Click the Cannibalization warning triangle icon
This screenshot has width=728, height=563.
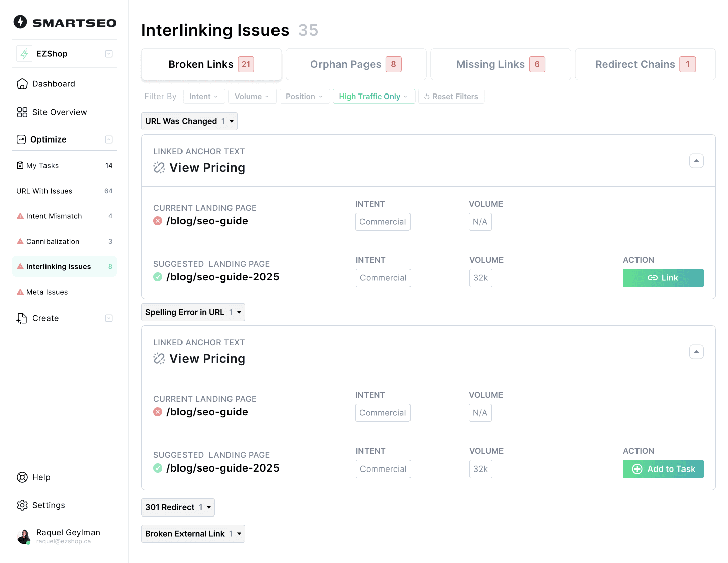point(20,241)
